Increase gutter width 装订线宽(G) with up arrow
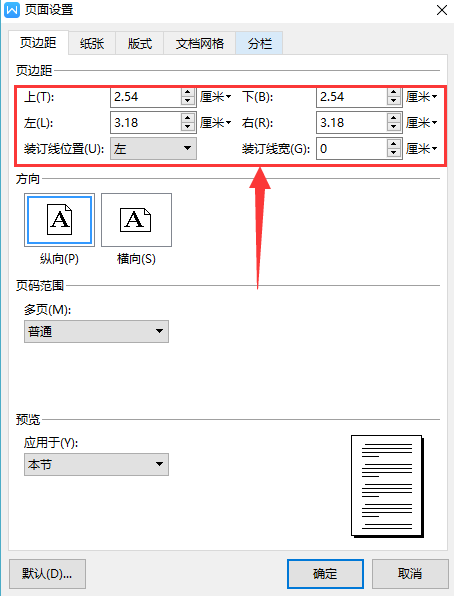Screen dimensions: 454x596 (x=394, y=144)
